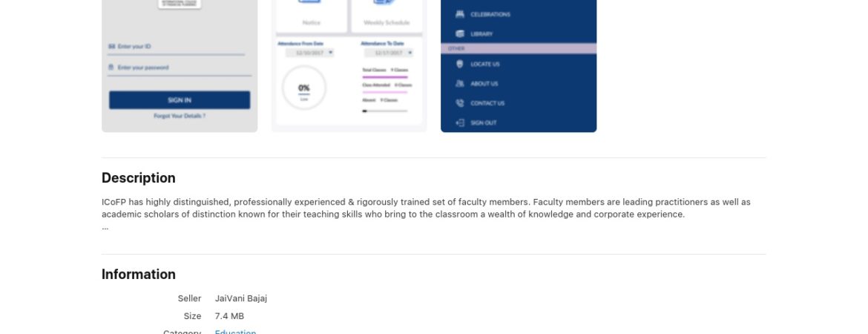
Task: Click the Library icon in the menu
Action: (459, 34)
